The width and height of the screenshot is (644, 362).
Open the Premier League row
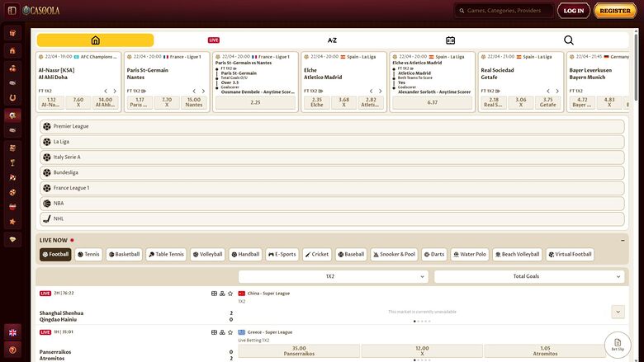[332, 126]
